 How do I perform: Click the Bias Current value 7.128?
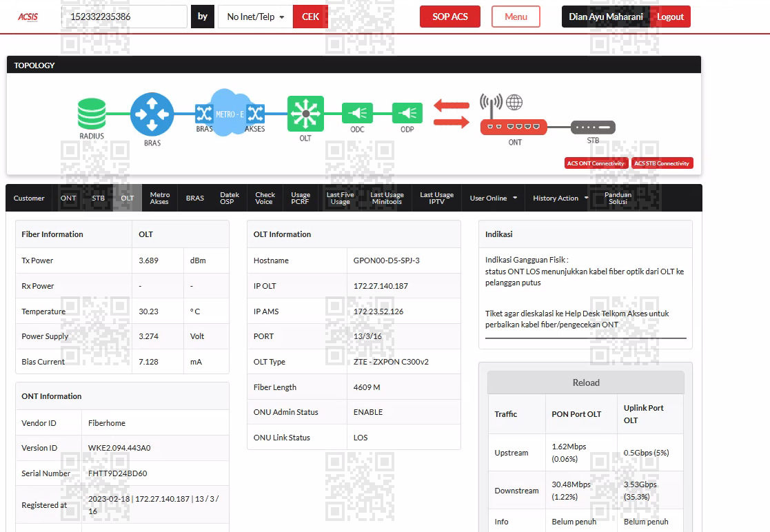pyautogui.click(x=148, y=362)
